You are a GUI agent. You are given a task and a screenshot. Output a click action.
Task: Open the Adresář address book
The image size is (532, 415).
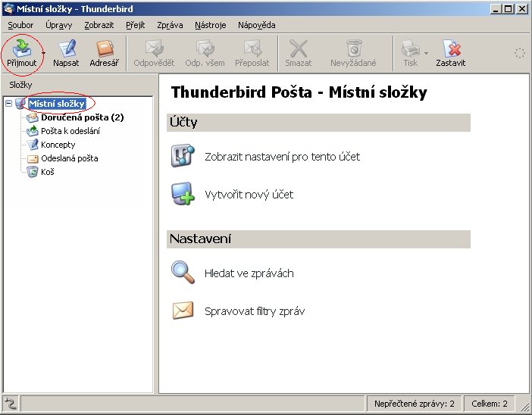tap(105, 48)
